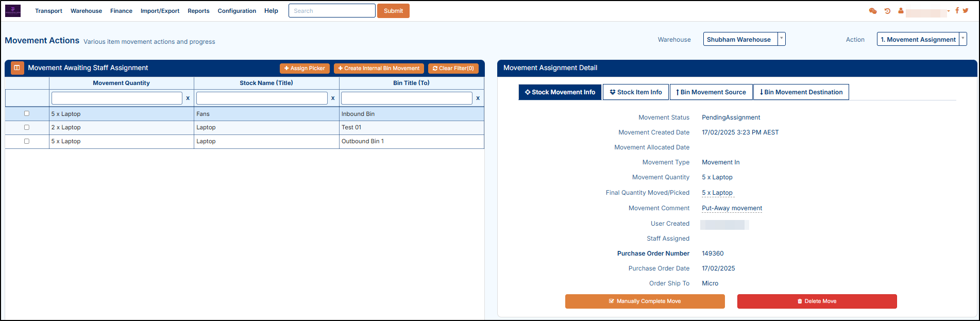980x321 pixels.
Task: Click the history clock icon
Action: (887, 11)
